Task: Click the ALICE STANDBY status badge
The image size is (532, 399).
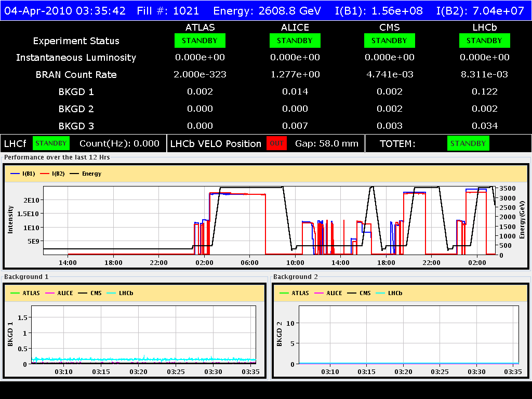Action: (x=295, y=41)
